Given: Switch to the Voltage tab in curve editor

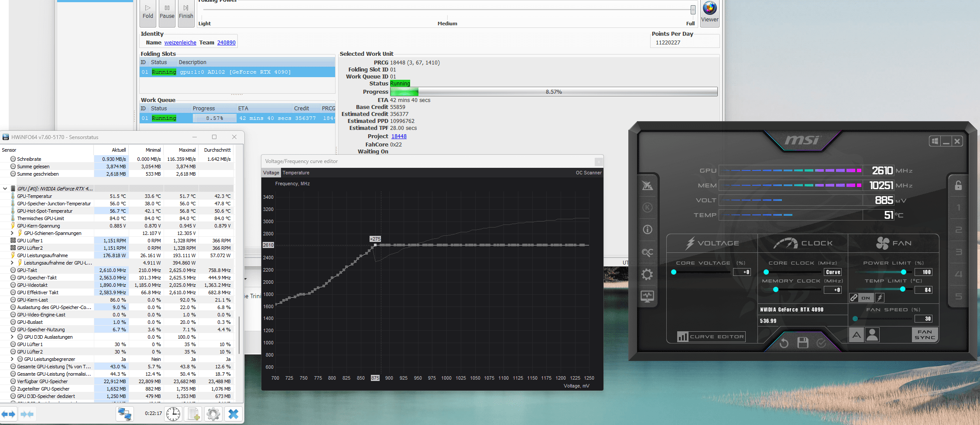Looking at the screenshot, I should click(x=271, y=173).
